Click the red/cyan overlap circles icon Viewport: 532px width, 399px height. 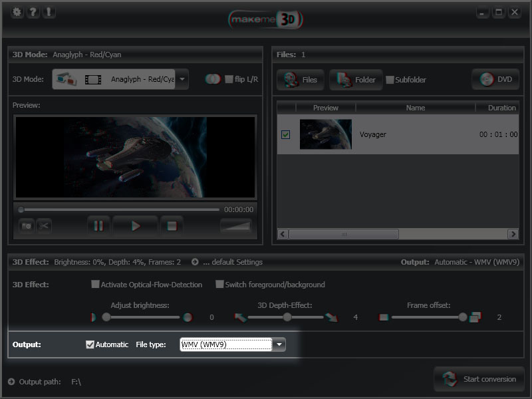[x=213, y=79]
